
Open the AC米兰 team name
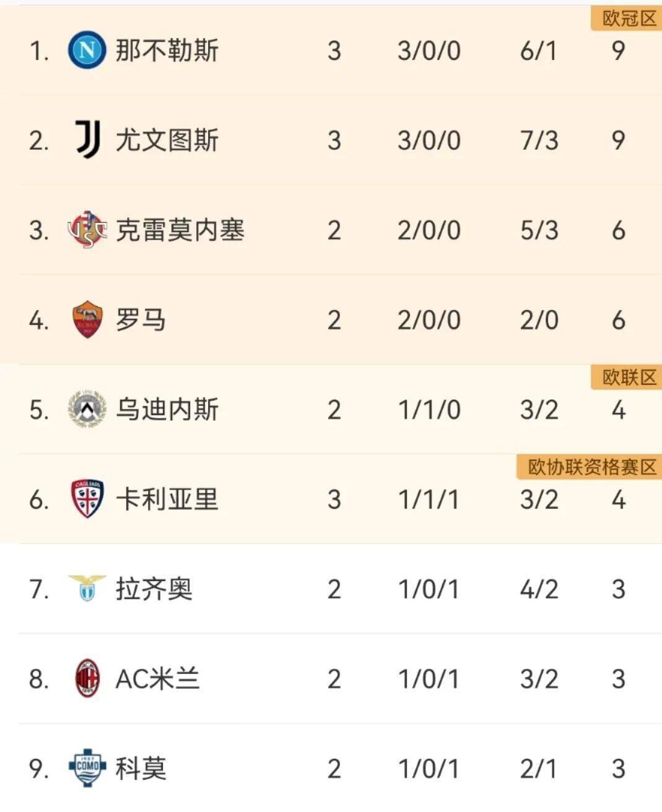[x=157, y=679]
